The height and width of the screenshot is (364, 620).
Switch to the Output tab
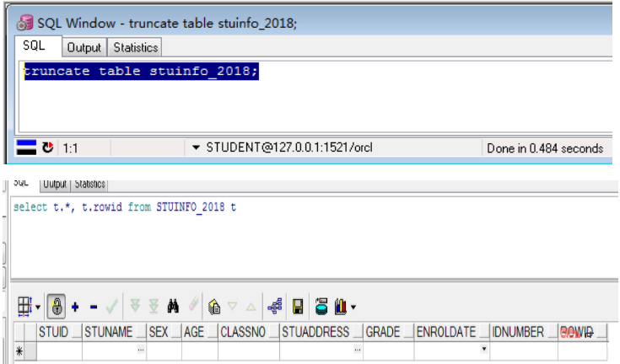click(84, 47)
